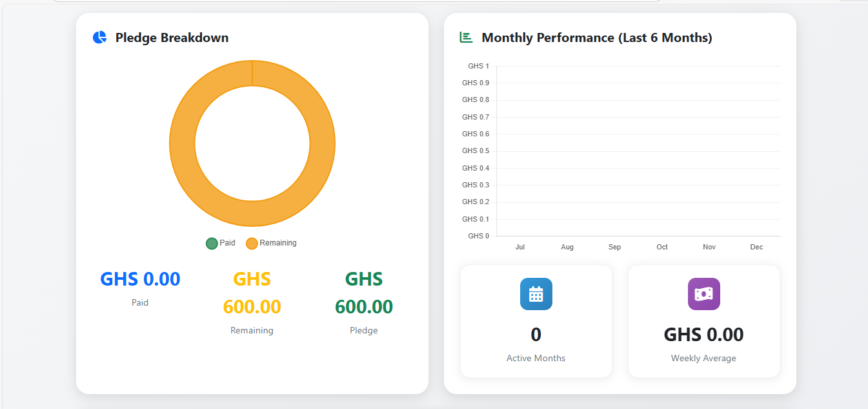
Task: Click the GHS 600.00 Remaining figure
Action: [x=252, y=293]
